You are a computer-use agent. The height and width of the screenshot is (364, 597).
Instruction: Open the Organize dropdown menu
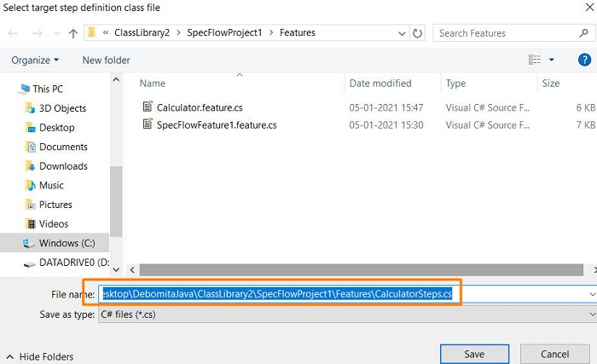[36, 60]
